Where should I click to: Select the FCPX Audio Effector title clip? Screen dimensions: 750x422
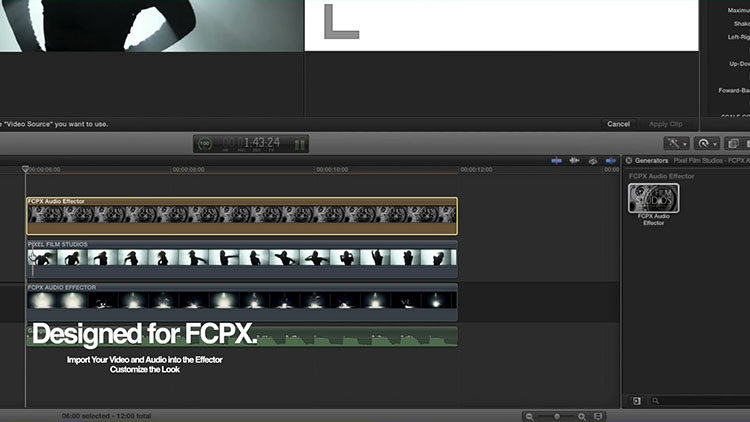(x=242, y=216)
